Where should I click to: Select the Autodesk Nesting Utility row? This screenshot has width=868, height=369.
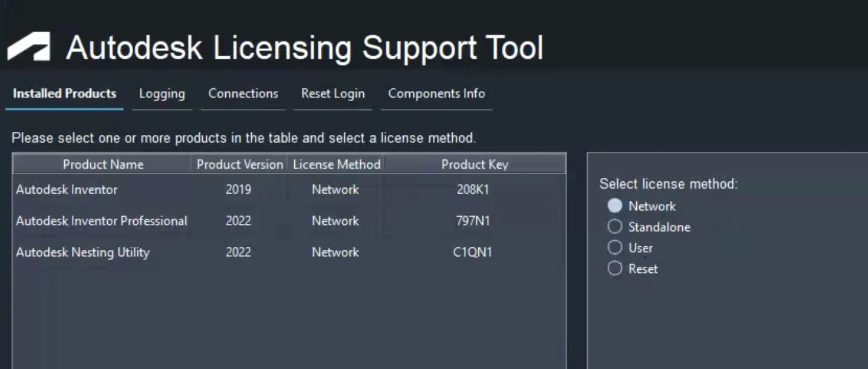[x=182, y=252]
